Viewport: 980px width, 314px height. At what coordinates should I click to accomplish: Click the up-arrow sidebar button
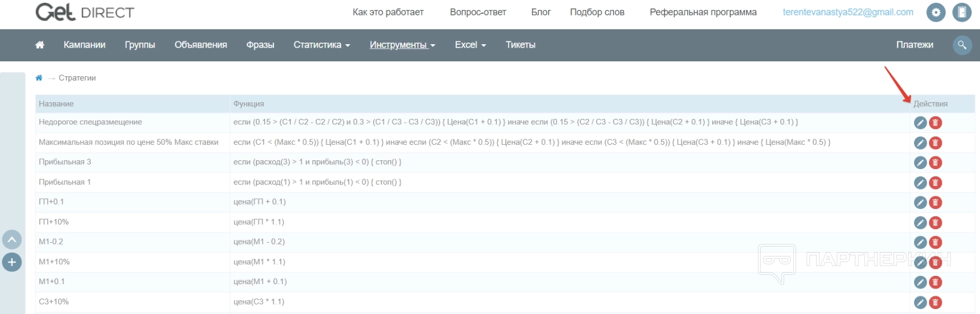[x=12, y=240]
